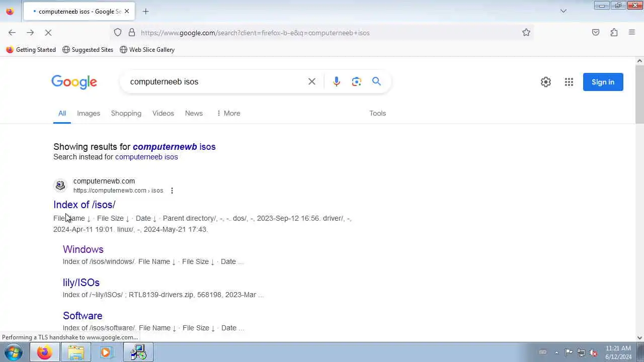
Task: Open Suggested Sites bookmark
Action: coord(88,50)
